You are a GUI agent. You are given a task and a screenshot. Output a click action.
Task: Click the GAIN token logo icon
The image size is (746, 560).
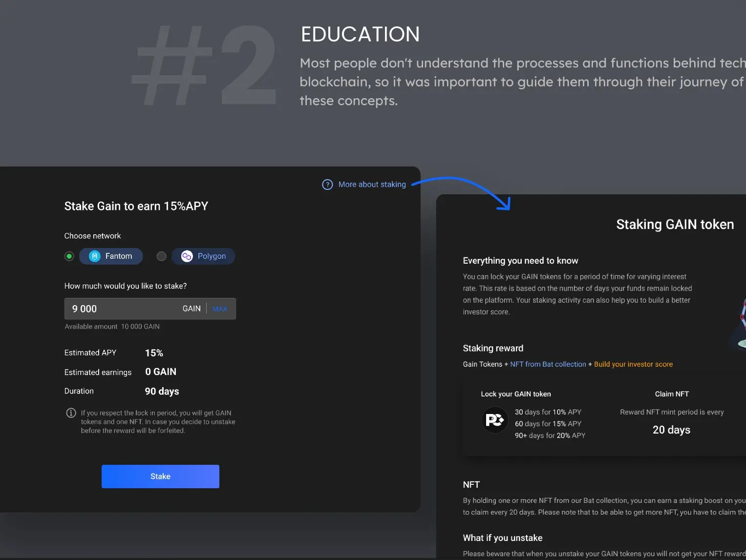pyautogui.click(x=494, y=420)
